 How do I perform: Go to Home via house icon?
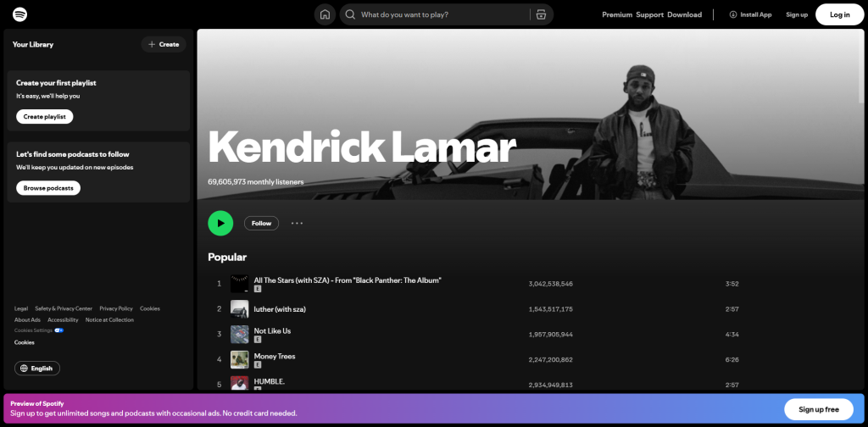click(x=325, y=14)
